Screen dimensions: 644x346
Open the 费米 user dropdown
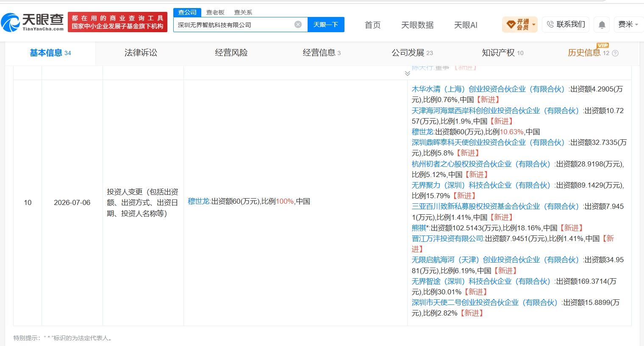click(628, 25)
